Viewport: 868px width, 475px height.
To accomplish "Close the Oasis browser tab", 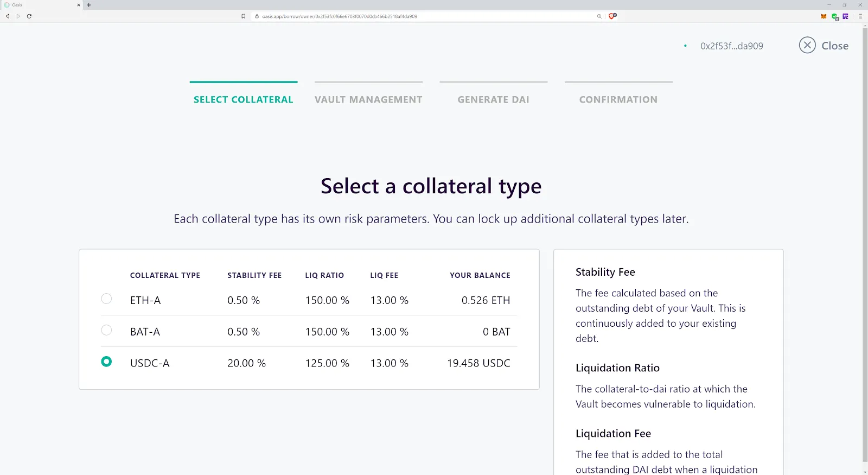I will (79, 5).
